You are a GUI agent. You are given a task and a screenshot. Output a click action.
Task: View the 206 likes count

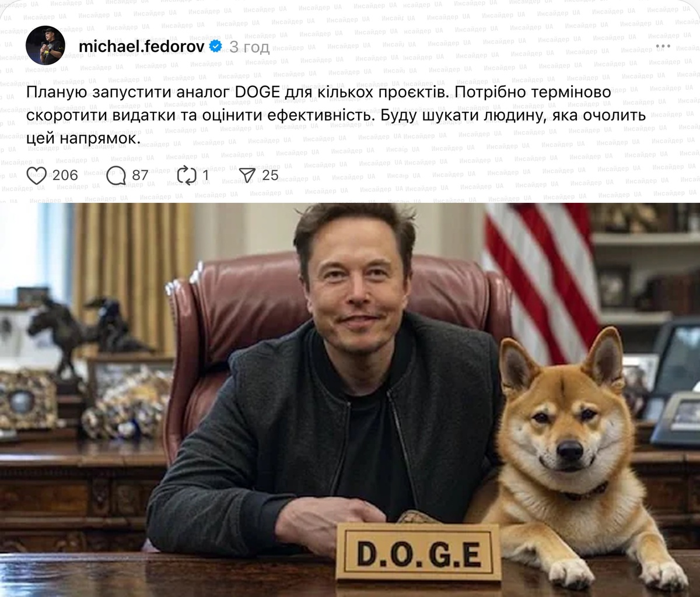click(x=65, y=175)
